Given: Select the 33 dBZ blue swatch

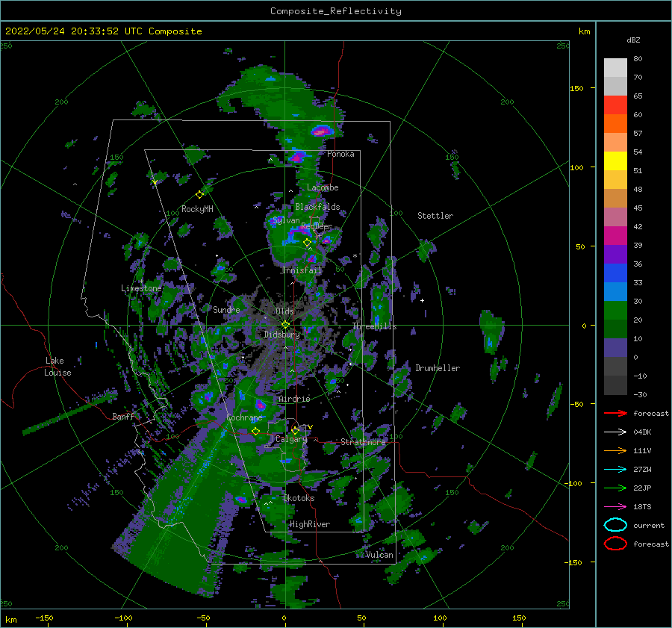Looking at the screenshot, I should click(615, 292).
